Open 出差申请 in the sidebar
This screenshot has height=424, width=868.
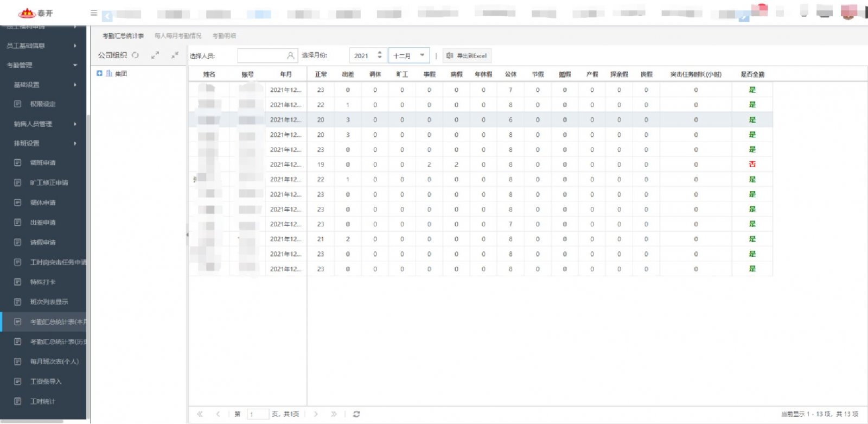point(43,223)
